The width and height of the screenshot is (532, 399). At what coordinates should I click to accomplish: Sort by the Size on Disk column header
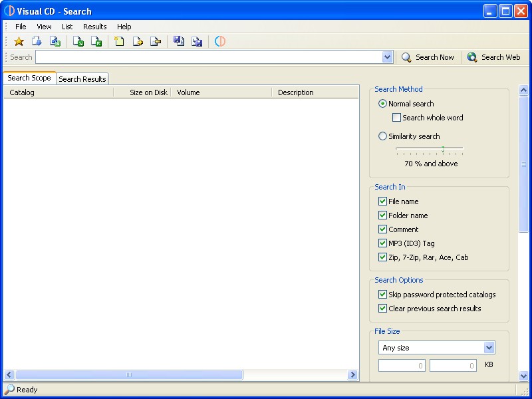click(142, 92)
